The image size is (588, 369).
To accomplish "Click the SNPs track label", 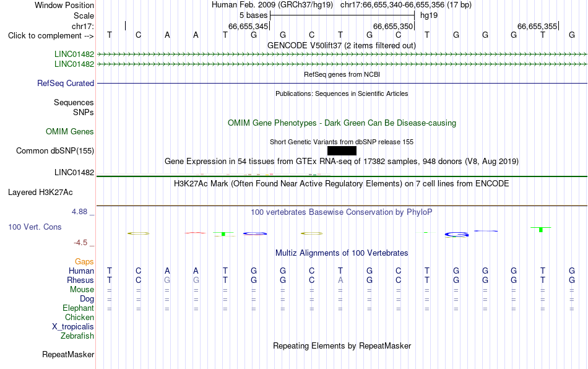I will 84,112.
